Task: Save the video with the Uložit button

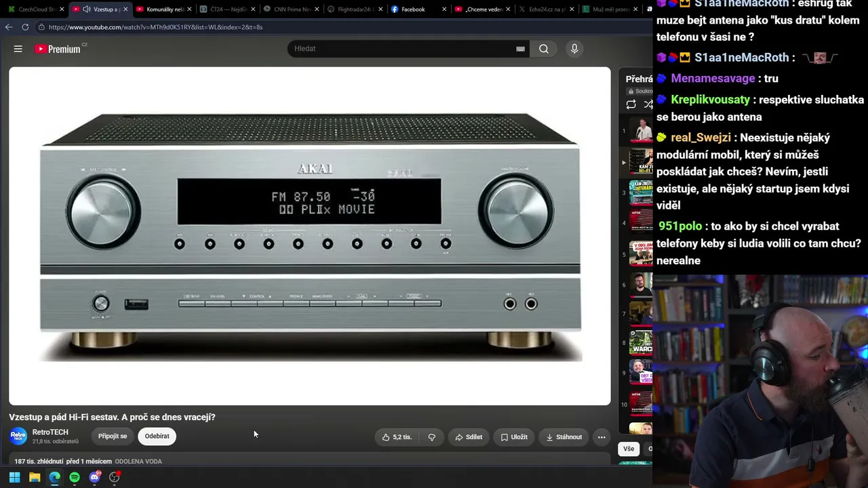Action: (514, 437)
